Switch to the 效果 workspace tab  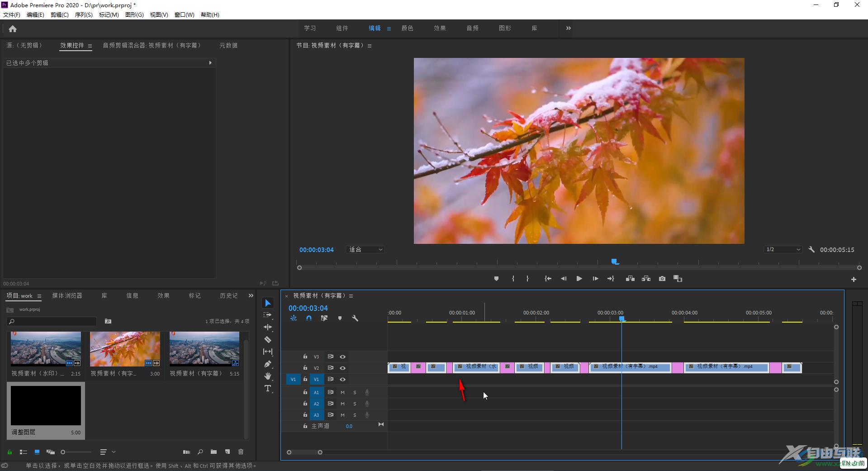(440, 28)
